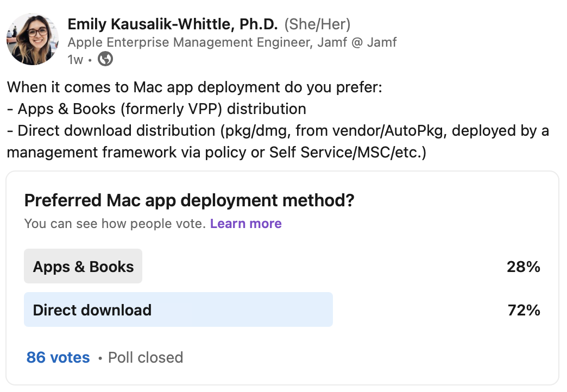
Task: Click the Poll closed status label
Action: pyautogui.click(x=146, y=357)
